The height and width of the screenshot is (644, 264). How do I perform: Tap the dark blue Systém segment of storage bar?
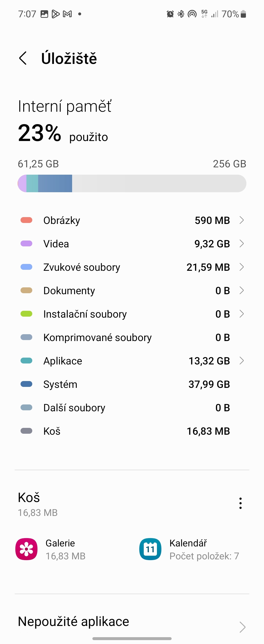pos(55,183)
